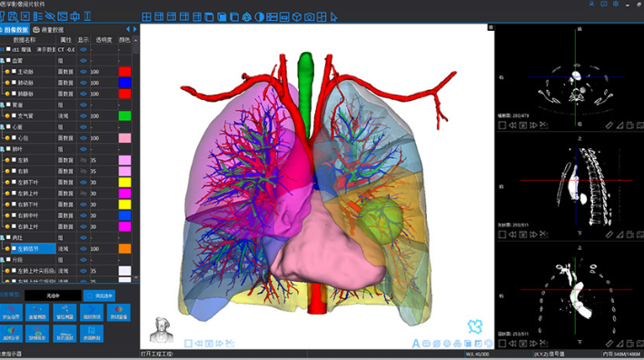Image resolution: width=644 pixels, height=360 pixels.
Task: Toggle eye visibility for the pink 心包 row
Action: tap(84, 138)
